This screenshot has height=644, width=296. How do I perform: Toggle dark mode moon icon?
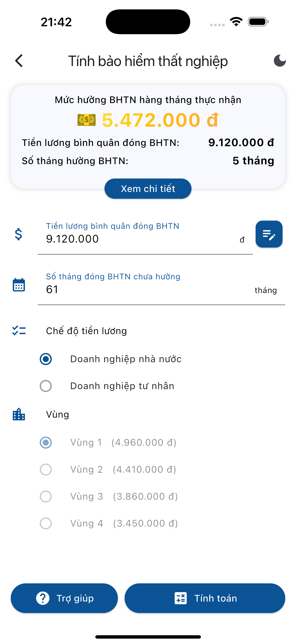coord(280,61)
